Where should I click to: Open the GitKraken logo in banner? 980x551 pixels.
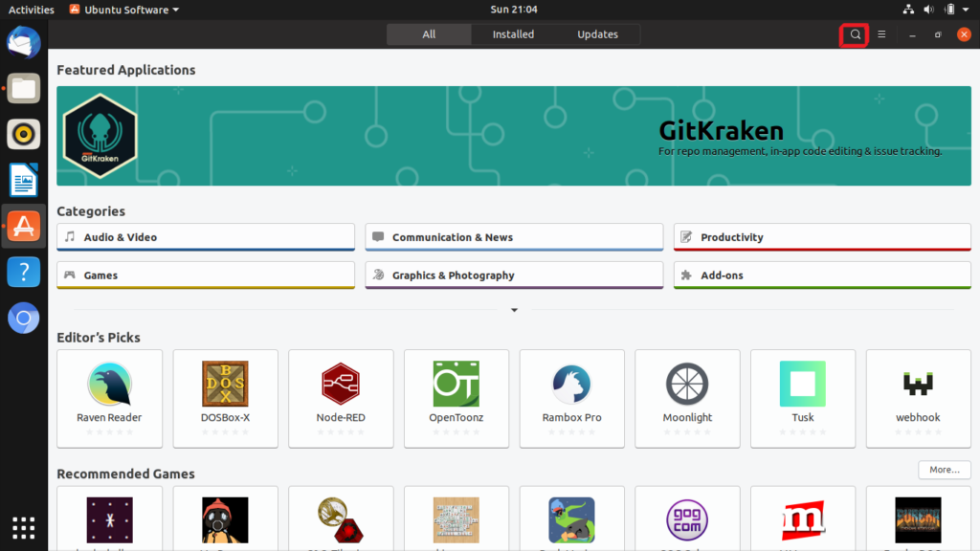coord(100,136)
